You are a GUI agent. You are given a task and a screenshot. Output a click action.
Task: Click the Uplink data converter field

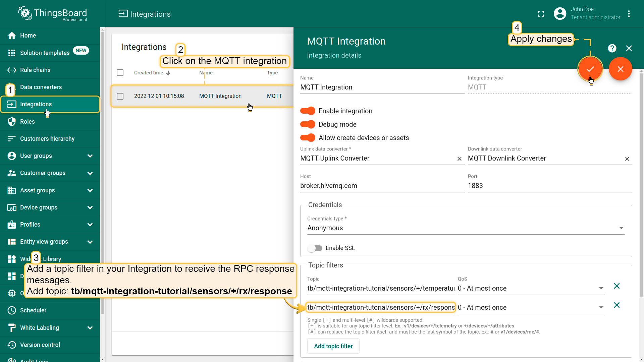coord(377,158)
